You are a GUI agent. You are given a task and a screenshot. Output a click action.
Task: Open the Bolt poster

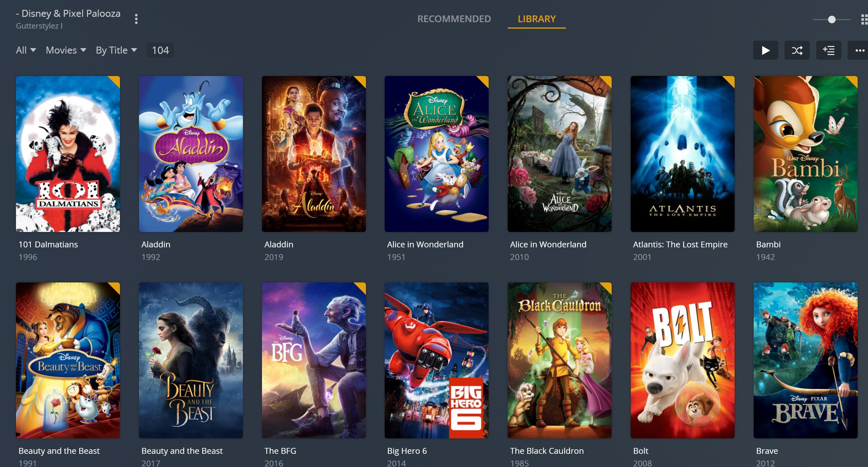682,360
